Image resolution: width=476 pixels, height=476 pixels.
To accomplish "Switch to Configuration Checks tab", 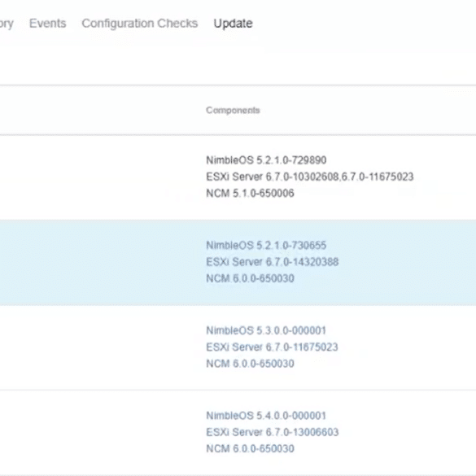I will [x=140, y=24].
